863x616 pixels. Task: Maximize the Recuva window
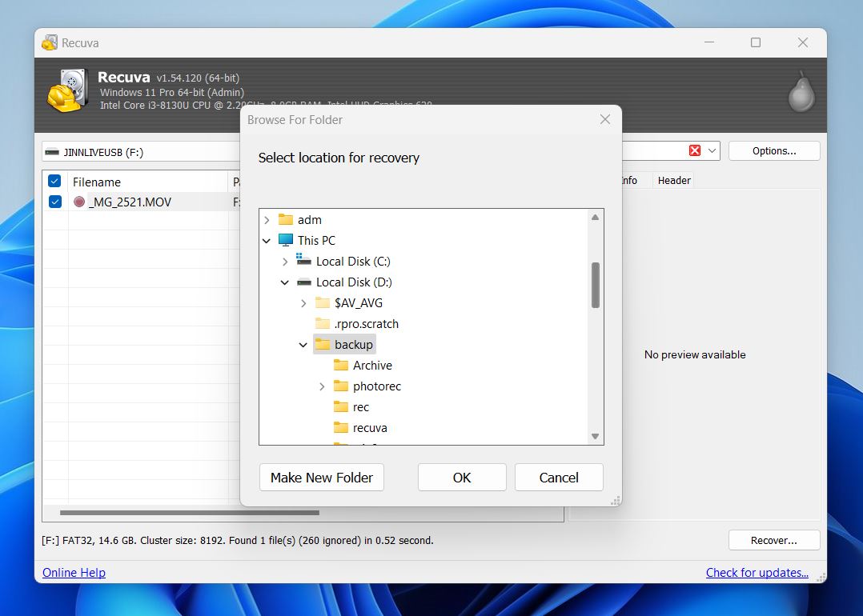click(x=756, y=42)
